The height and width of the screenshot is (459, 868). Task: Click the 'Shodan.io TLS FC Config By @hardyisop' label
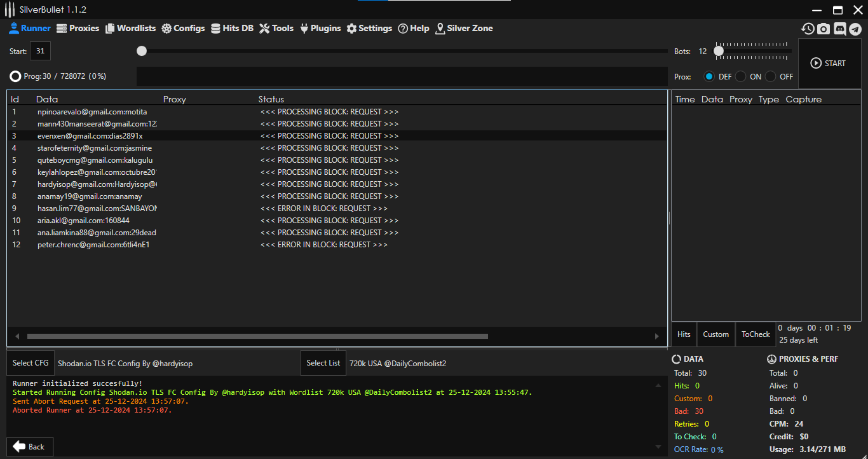(x=125, y=364)
